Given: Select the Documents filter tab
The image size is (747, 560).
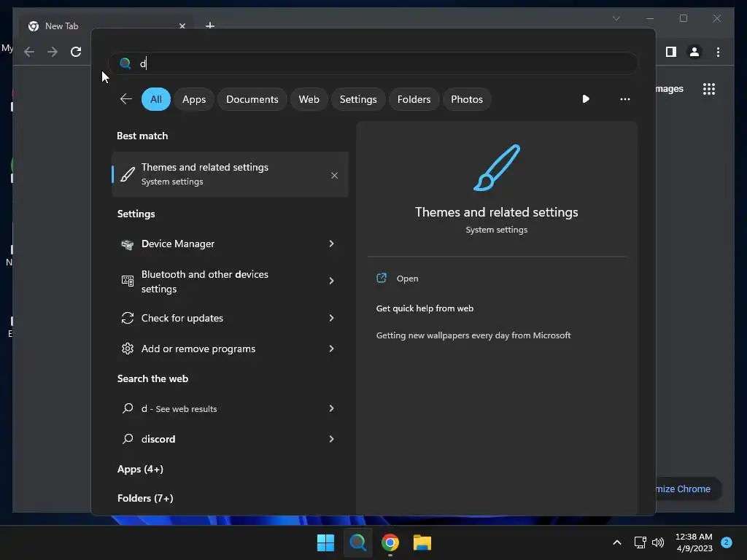Looking at the screenshot, I should tap(252, 99).
